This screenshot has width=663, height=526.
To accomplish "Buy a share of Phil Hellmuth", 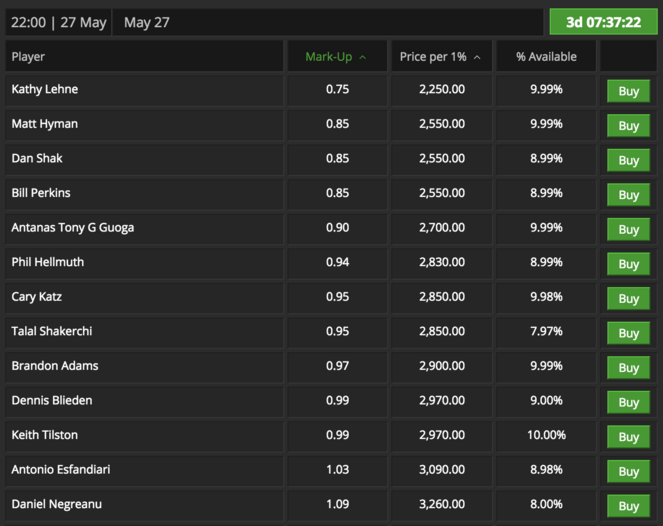I will pyautogui.click(x=628, y=264).
